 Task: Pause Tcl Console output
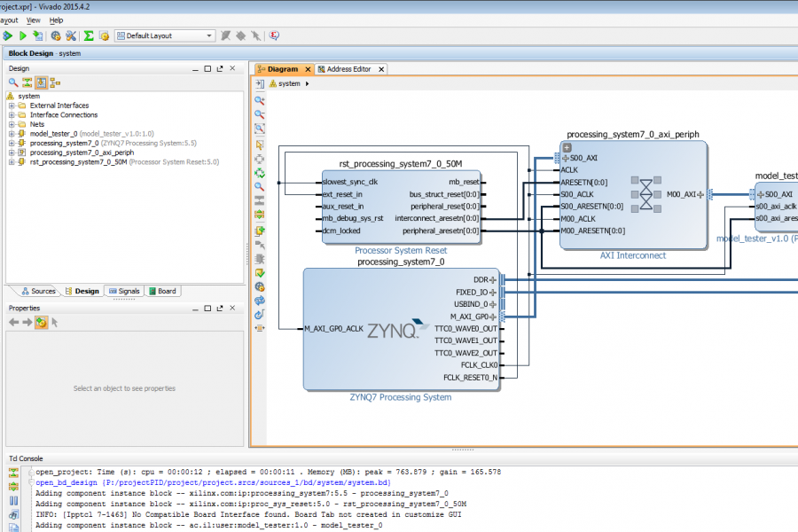[x=13, y=501]
